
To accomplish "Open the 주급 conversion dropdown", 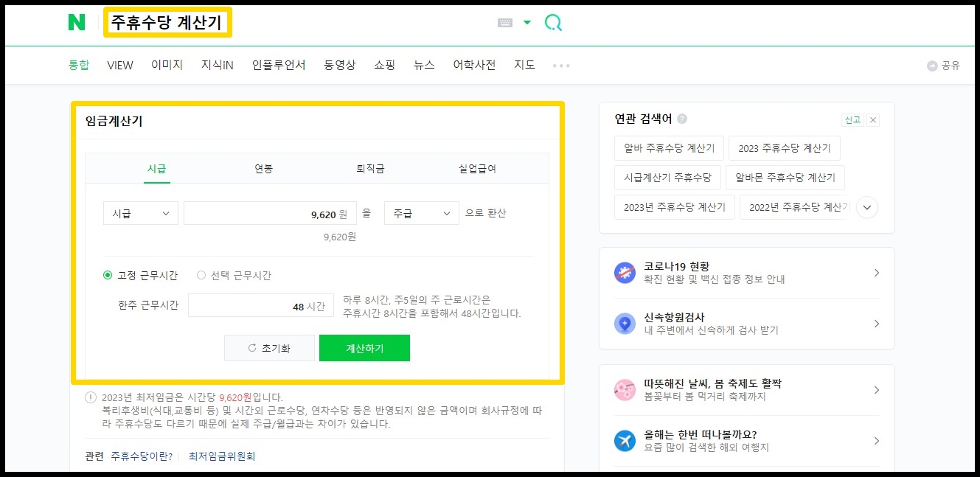I will [422, 213].
